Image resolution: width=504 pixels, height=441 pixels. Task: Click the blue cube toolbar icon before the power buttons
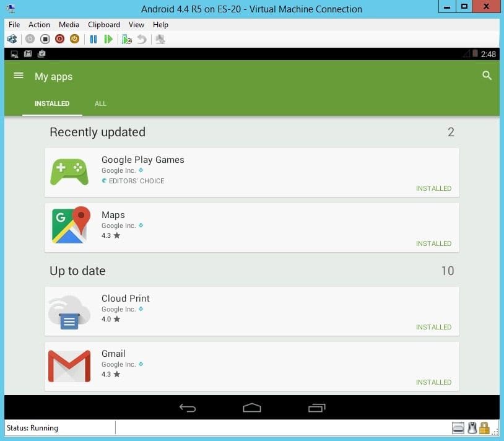(12, 39)
